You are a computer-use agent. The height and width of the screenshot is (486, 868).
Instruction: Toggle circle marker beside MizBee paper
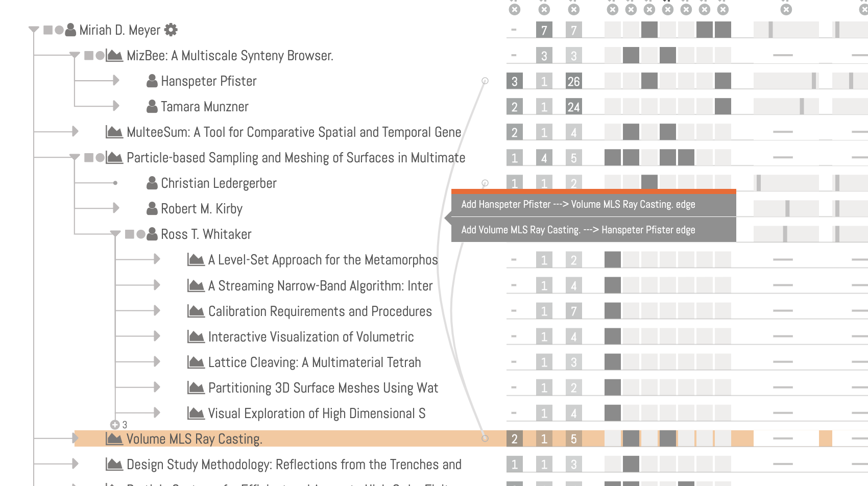pos(100,56)
